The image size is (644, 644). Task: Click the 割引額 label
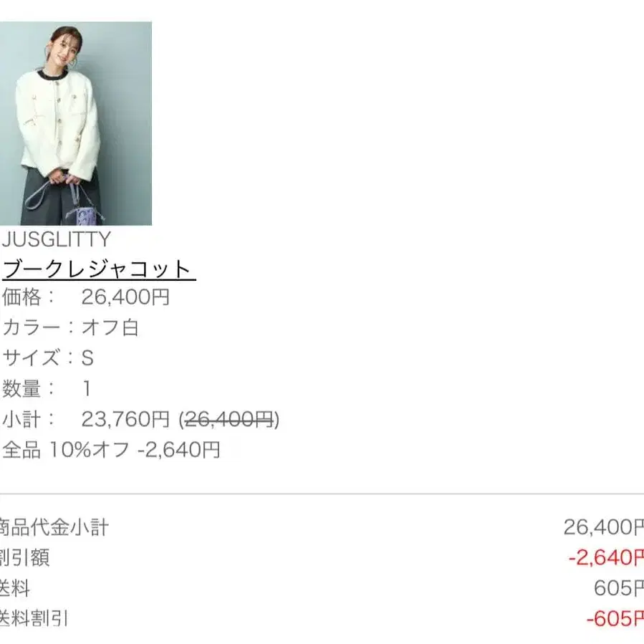click(24, 558)
